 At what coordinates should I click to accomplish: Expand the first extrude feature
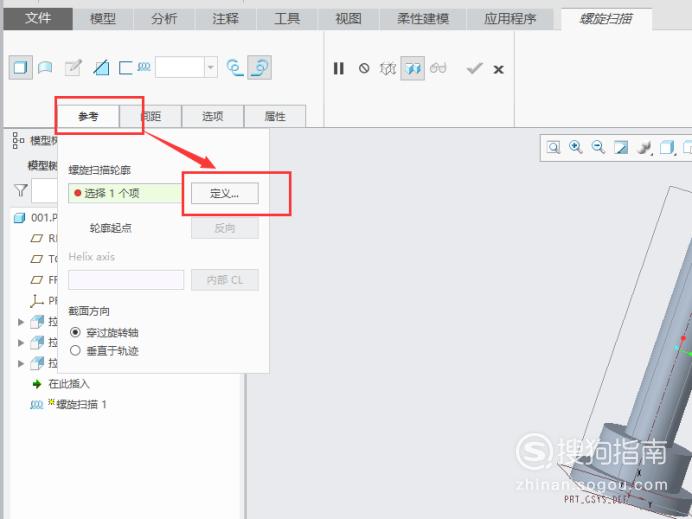click(20, 322)
